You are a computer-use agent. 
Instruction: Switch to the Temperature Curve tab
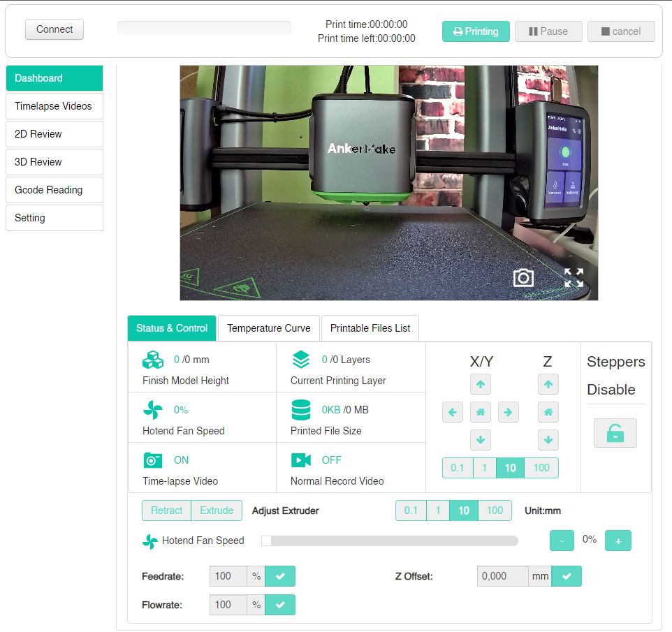click(x=269, y=328)
